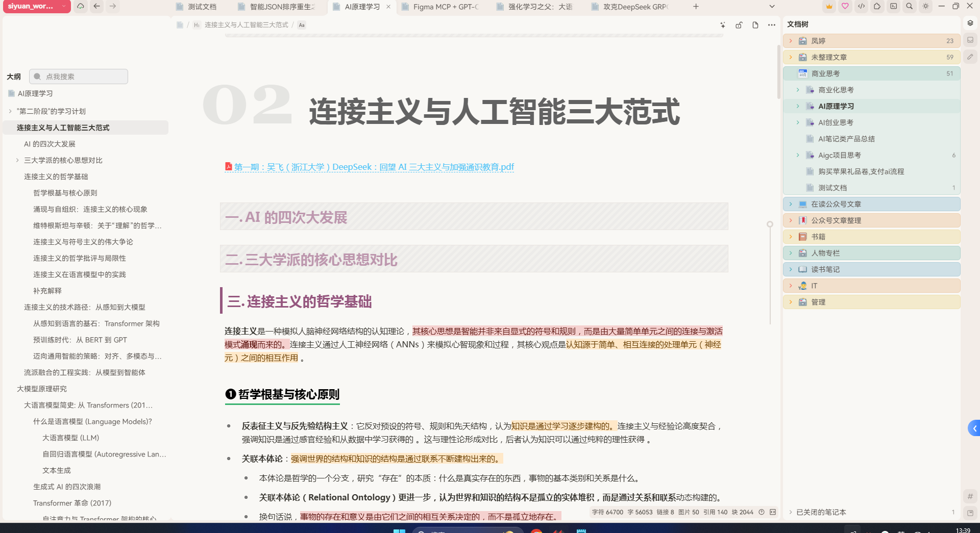Switch to the Figma MCP + GPT tab

click(445, 7)
